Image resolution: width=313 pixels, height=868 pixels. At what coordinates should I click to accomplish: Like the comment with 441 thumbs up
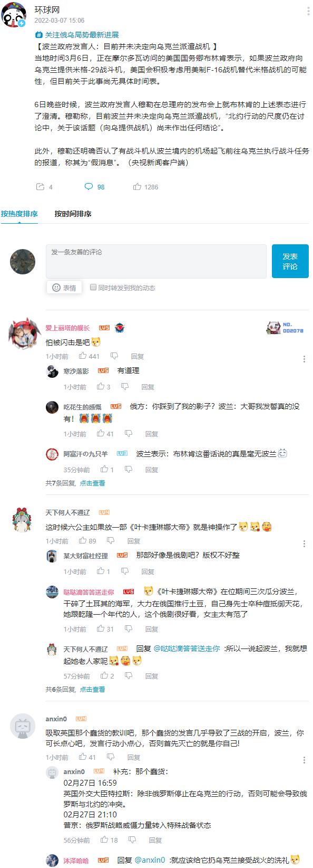click(83, 356)
